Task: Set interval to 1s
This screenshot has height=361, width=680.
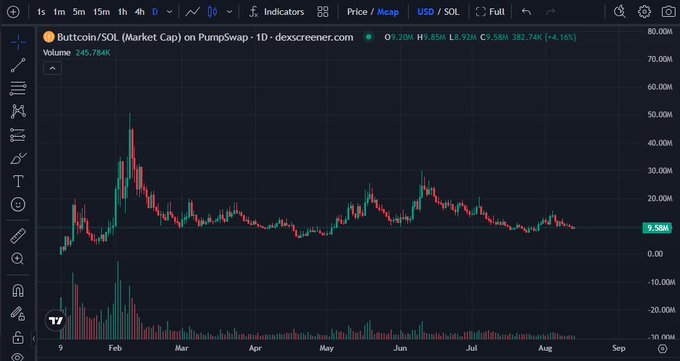Action: point(41,12)
